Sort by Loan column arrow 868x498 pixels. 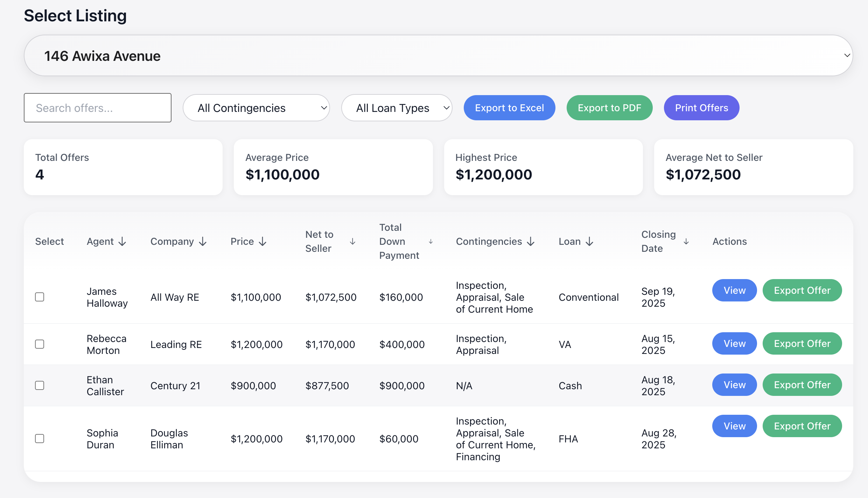[589, 242]
